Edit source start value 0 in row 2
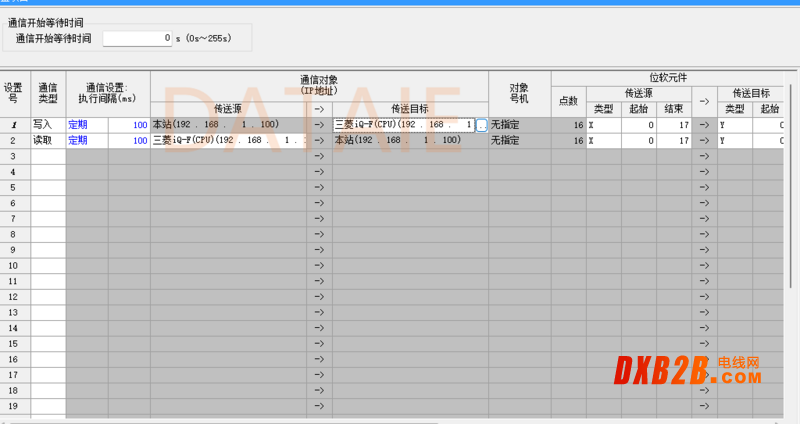The height and width of the screenshot is (424, 800). [x=639, y=140]
